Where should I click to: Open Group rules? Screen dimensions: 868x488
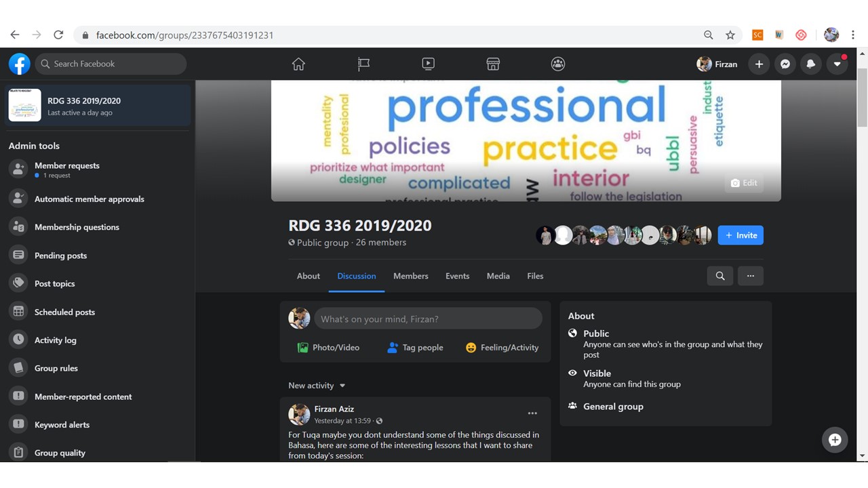click(98, 368)
